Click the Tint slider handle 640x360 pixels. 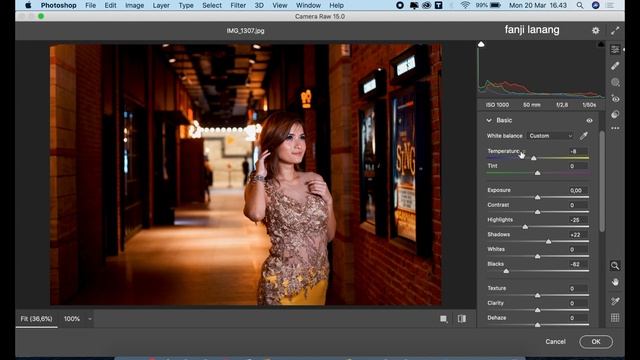click(x=538, y=173)
